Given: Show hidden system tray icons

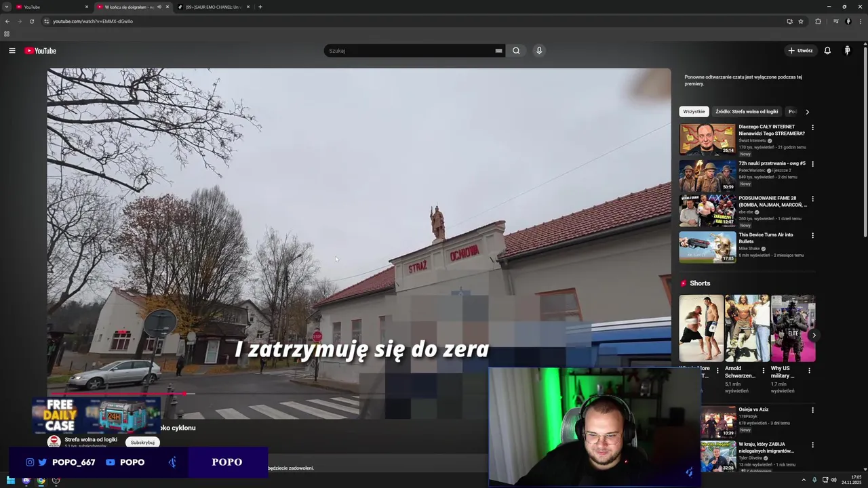Looking at the screenshot, I should pos(804,480).
